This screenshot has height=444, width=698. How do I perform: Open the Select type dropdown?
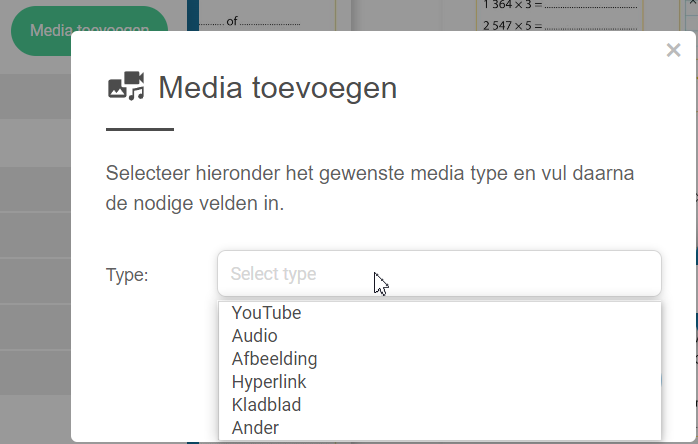pos(439,273)
